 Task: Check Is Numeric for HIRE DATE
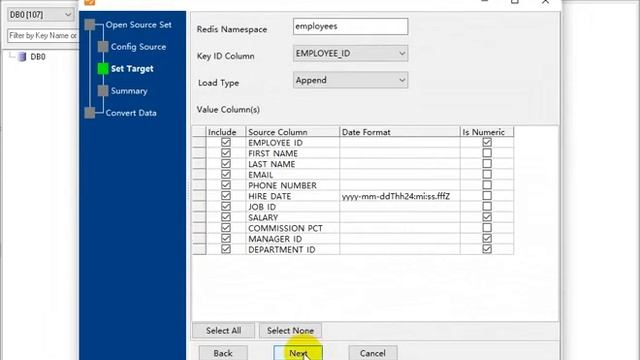pyautogui.click(x=487, y=196)
